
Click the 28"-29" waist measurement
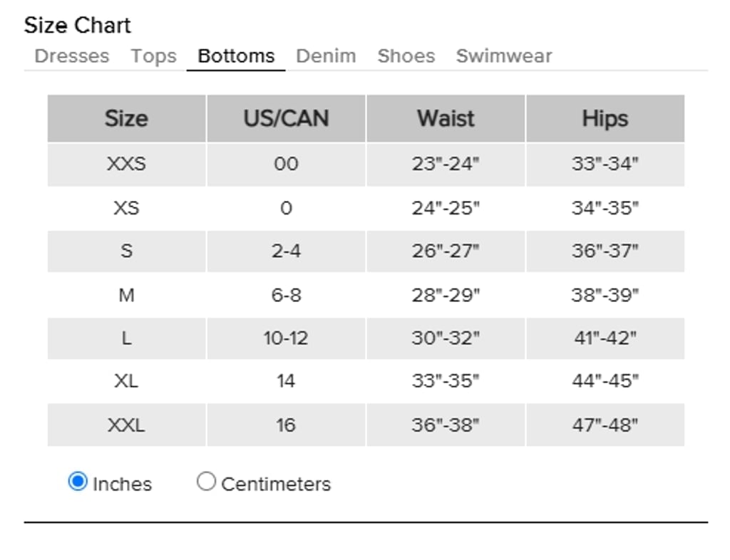[446, 295]
